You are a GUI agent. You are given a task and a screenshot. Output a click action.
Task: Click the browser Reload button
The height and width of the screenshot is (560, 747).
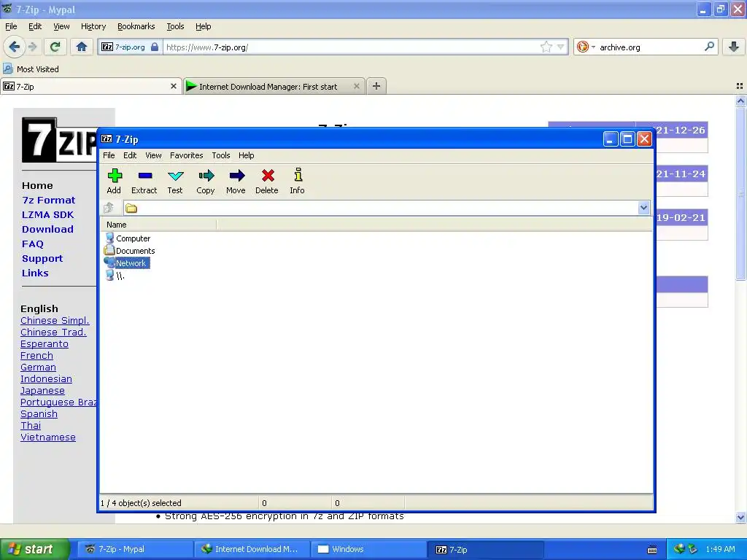tap(55, 47)
